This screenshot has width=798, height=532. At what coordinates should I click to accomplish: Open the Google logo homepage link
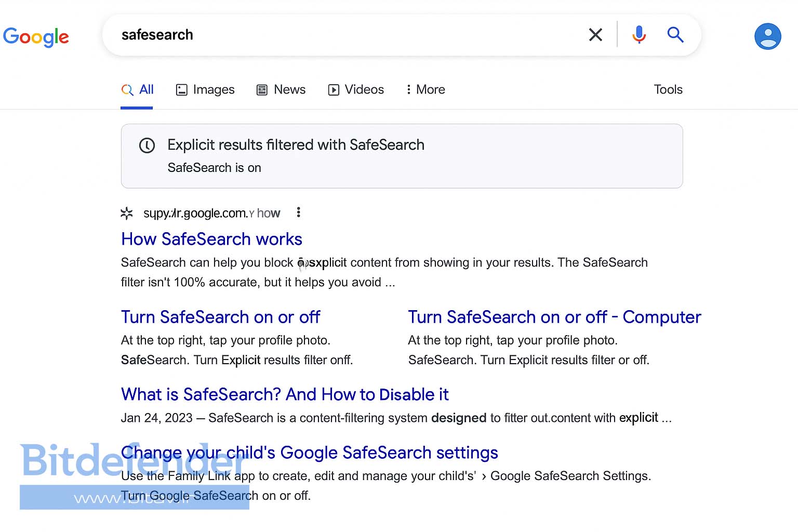click(x=36, y=36)
